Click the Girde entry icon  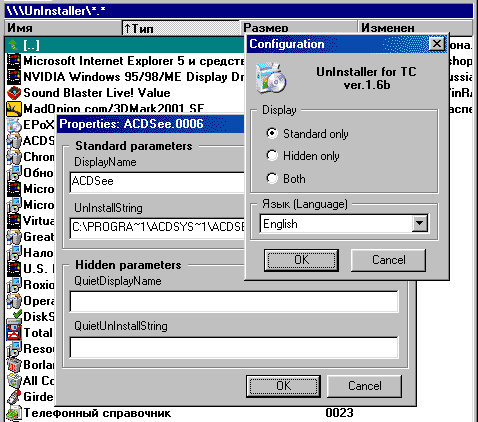[14, 397]
